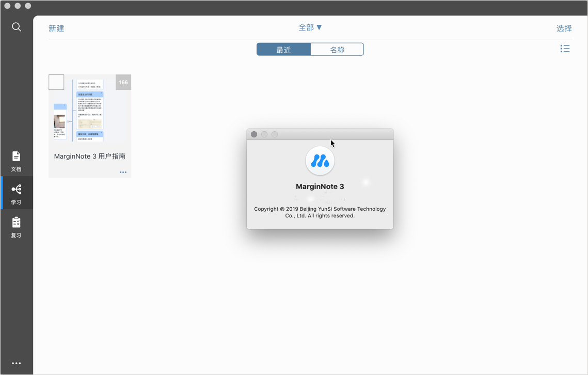Click 新建 to create a notebook
Screen dimensions: 588x375
(56, 28)
